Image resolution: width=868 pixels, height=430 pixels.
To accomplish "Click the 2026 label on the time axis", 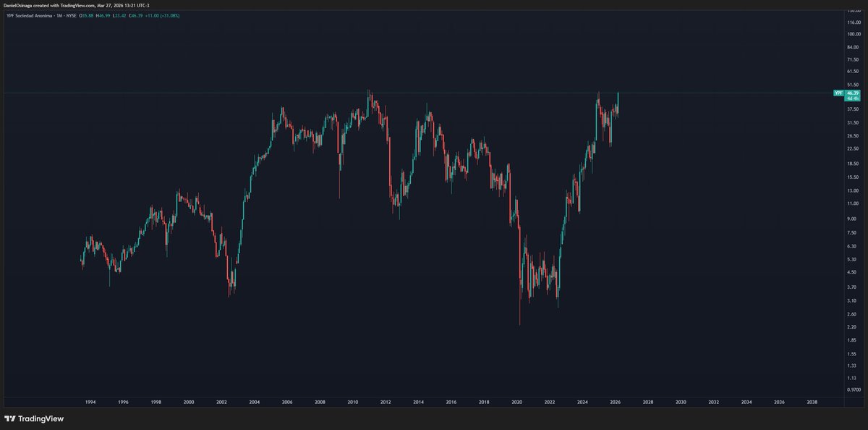I will tap(615, 402).
